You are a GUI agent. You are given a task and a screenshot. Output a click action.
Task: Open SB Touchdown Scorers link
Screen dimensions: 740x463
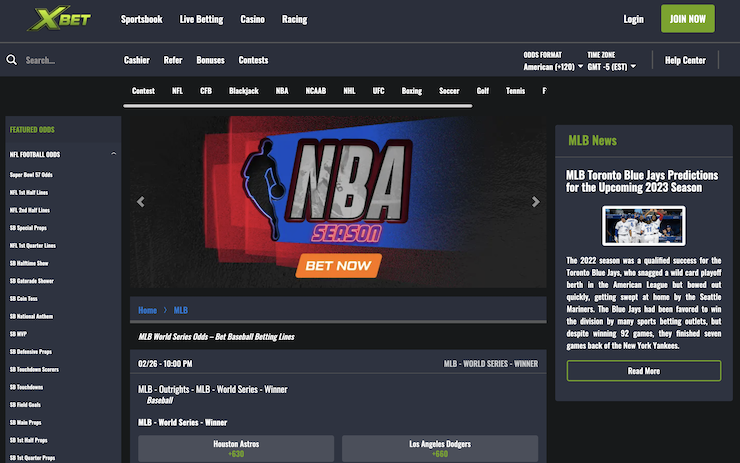point(34,370)
